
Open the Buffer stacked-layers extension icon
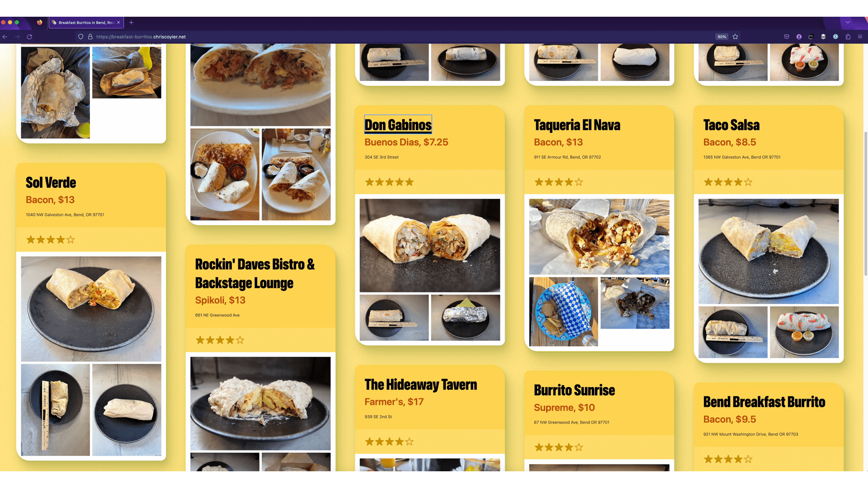[x=823, y=37]
